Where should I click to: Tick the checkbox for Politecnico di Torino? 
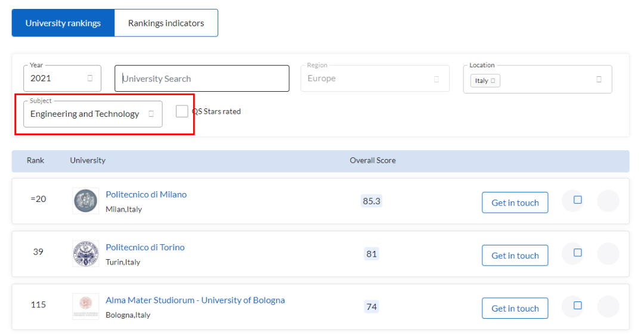pos(577,253)
